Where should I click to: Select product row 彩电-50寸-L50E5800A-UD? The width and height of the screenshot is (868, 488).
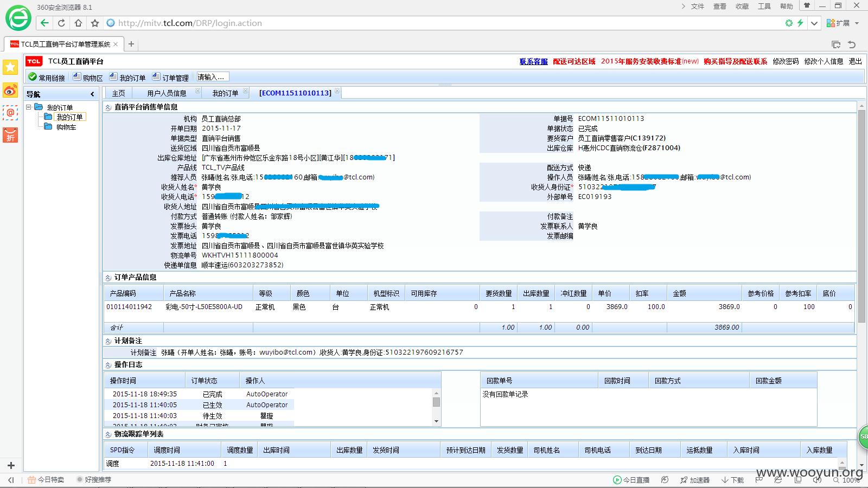coord(479,307)
